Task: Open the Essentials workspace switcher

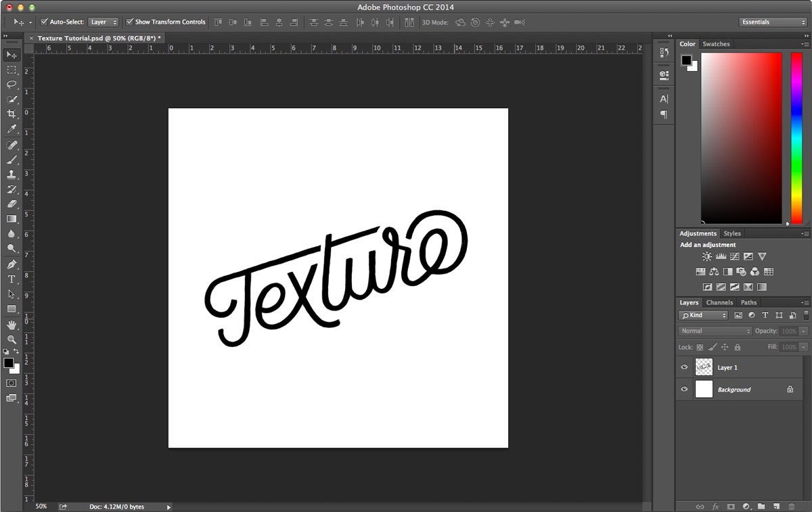Action: (x=771, y=22)
